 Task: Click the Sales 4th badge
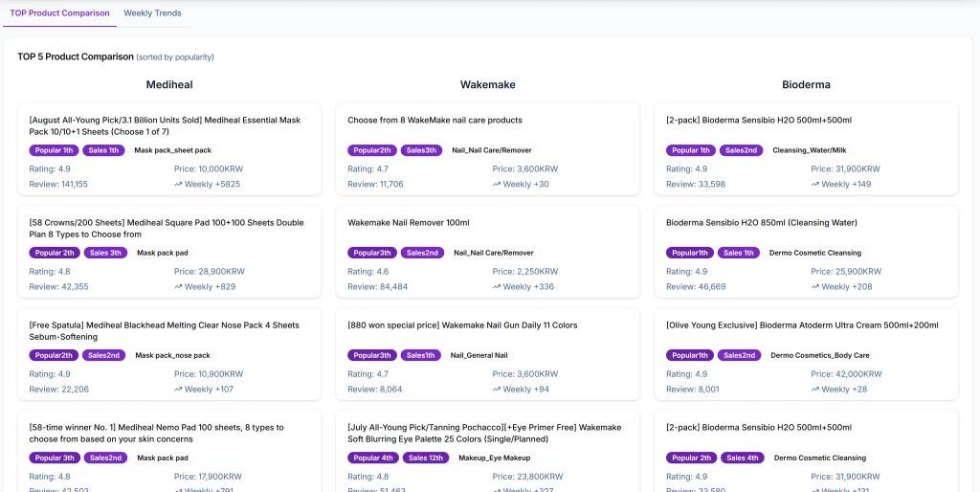(x=743, y=458)
